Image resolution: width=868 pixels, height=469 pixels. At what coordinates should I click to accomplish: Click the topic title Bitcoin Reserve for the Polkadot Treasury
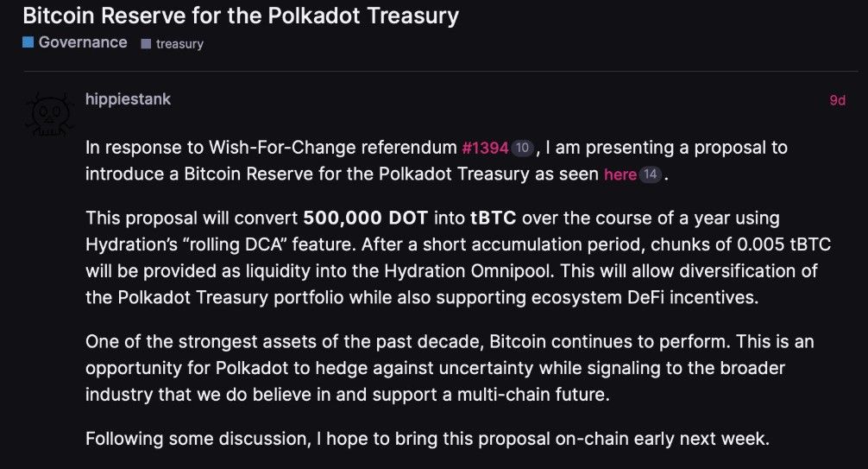pos(241,16)
